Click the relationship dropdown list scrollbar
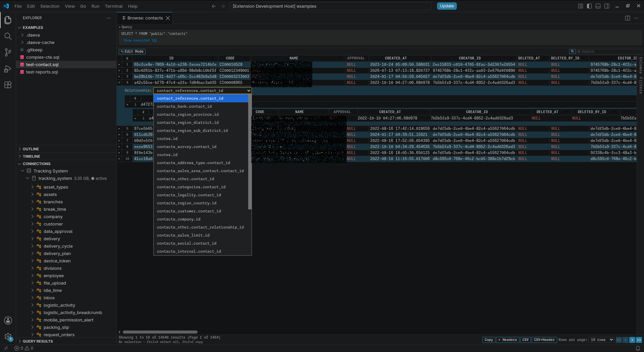The height and width of the screenshot is (352, 644). pyautogui.click(x=250, y=152)
